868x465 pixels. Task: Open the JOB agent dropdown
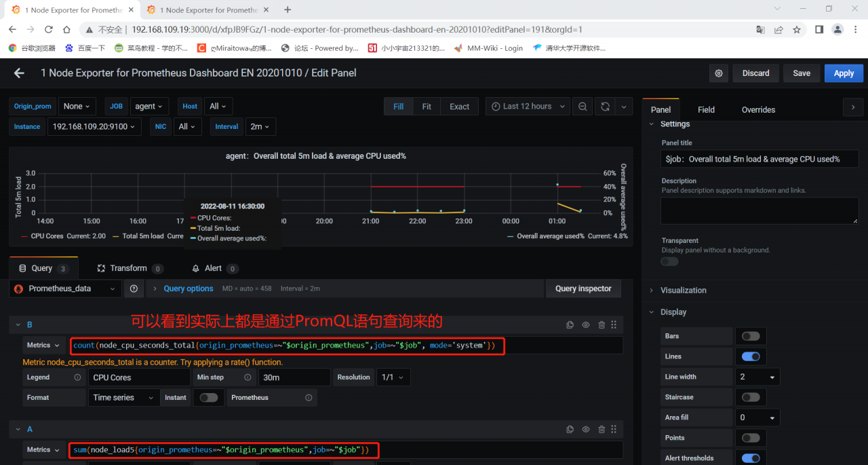(x=149, y=107)
